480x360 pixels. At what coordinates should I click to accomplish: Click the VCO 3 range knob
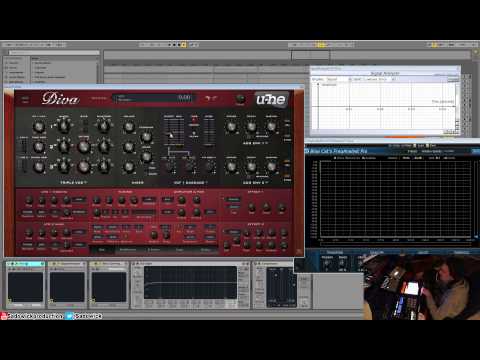tap(63, 166)
